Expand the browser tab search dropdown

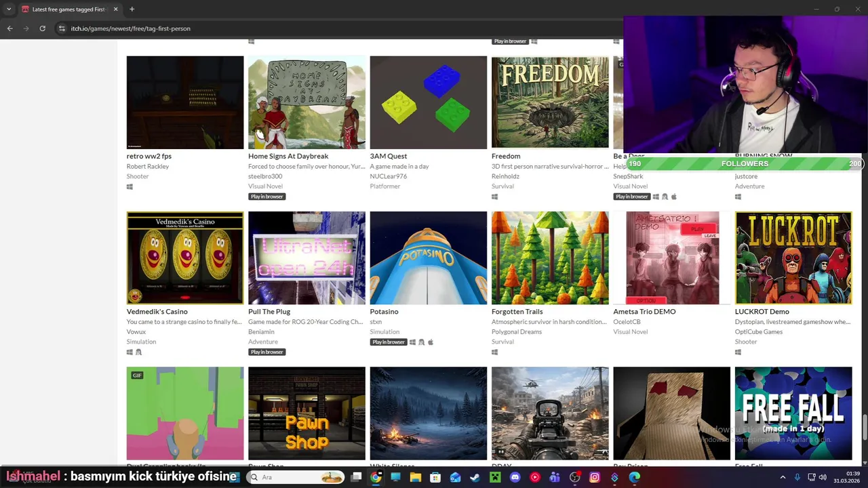9,9
